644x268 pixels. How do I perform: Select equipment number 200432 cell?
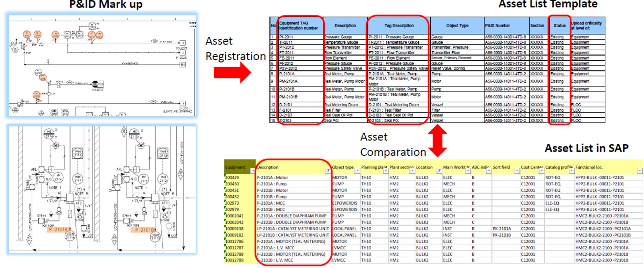[x=240, y=197]
